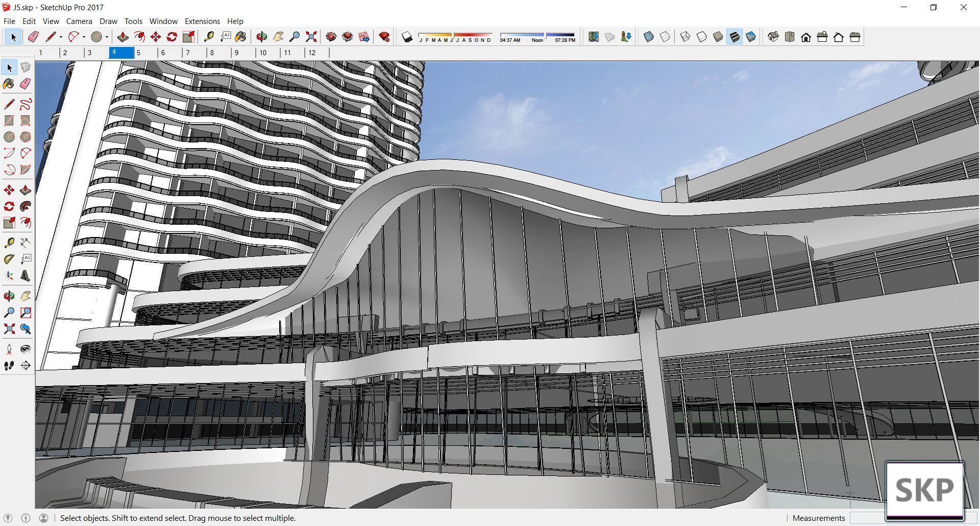The height and width of the screenshot is (526, 980).
Task: Open the Extension Warehouse
Action: click(x=348, y=37)
